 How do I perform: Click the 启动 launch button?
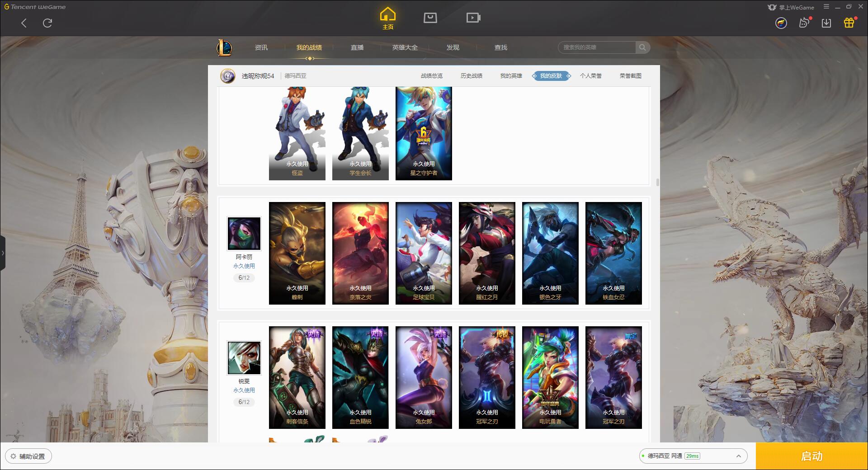pos(812,456)
